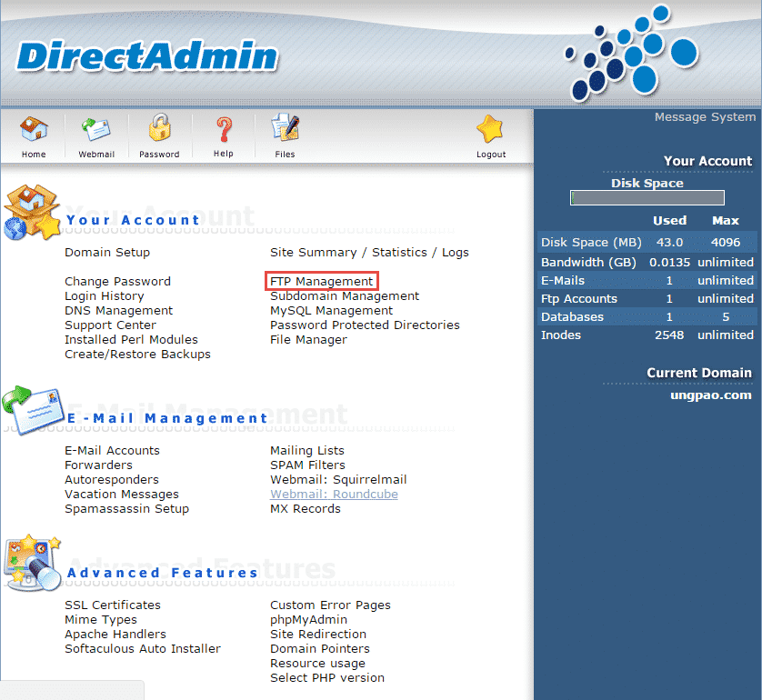View Resource usage
762x700 pixels.
pyautogui.click(x=318, y=664)
